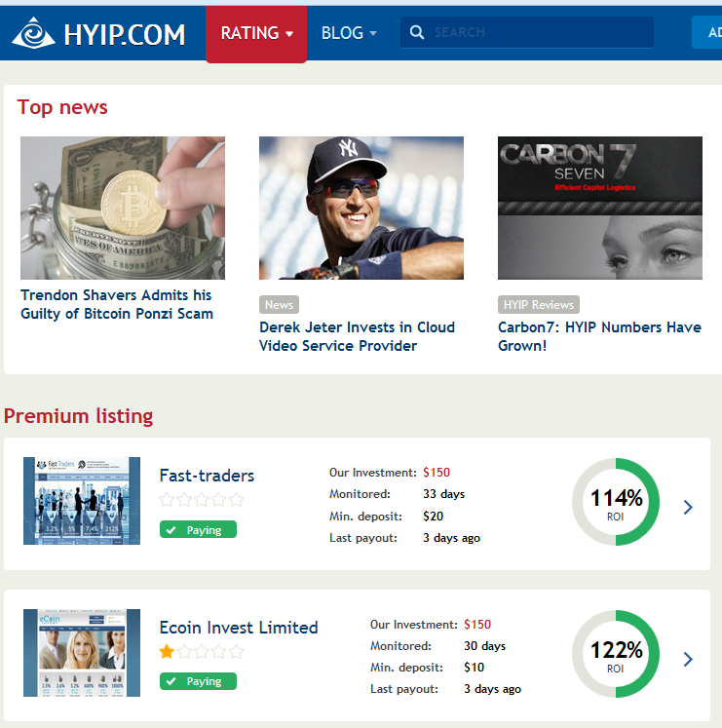The height and width of the screenshot is (728, 722).
Task: Open the Bitcoin jar news thumbnail
Action: coord(123,208)
